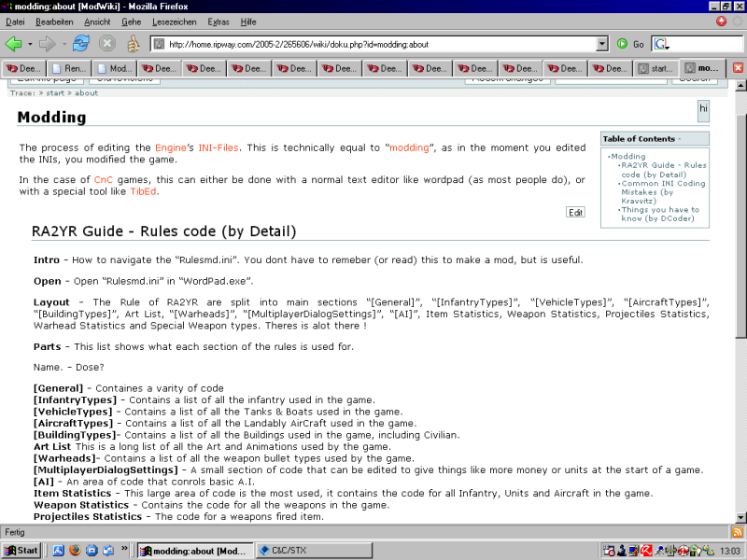Viewport: 747px width, 560px height.
Task: Click the Outlook Express quick launch icon
Action: pyautogui.click(x=108, y=551)
